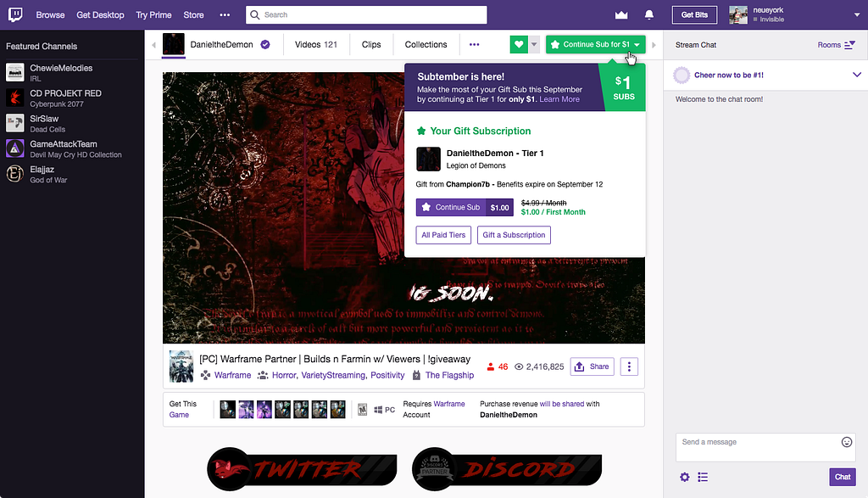Open the Rooms list icon
868x498 pixels.
tap(849, 45)
